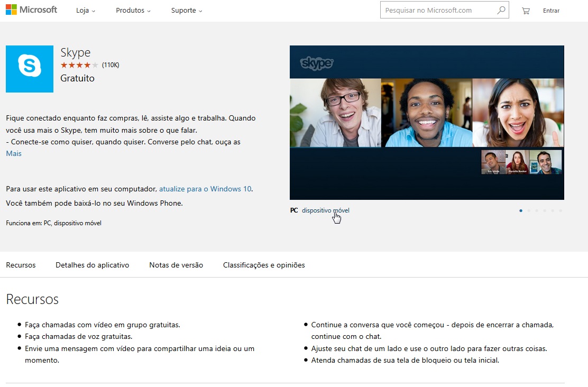Click the Entrar sign-in link
This screenshot has height=387, width=588.
click(x=551, y=11)
